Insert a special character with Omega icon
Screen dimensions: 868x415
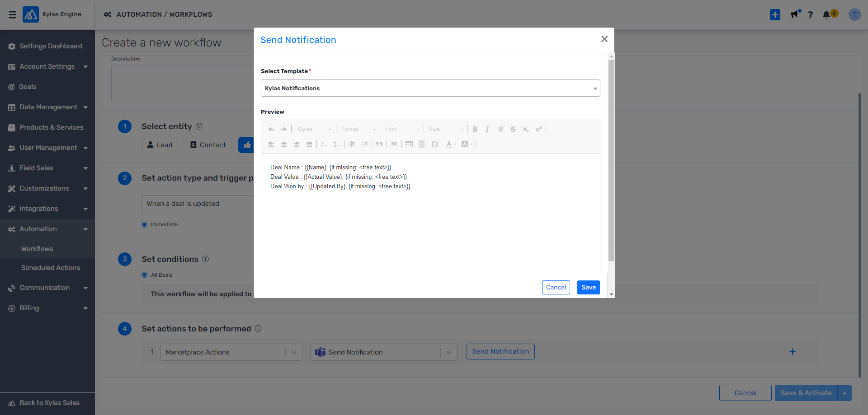click(x=434, y=145)
